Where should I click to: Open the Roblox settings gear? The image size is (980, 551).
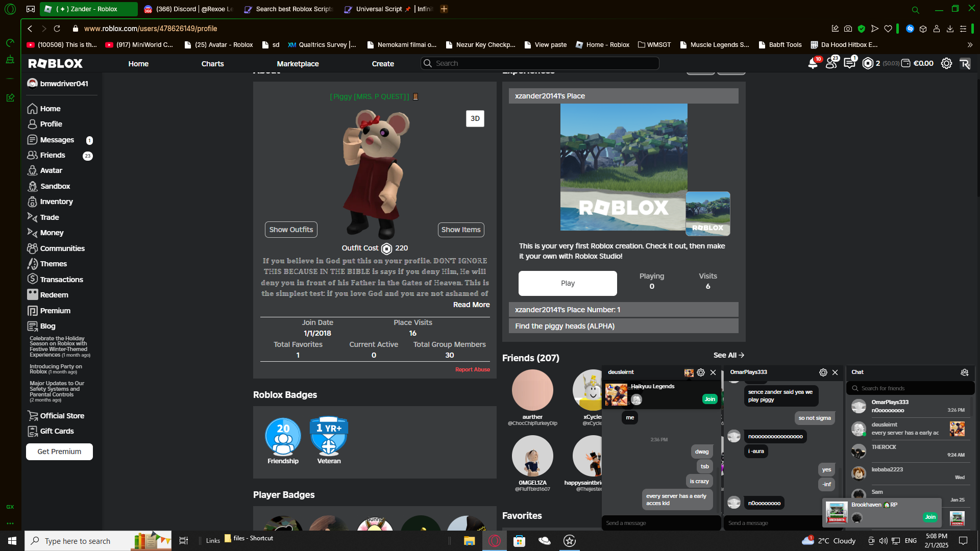(946, 63)
